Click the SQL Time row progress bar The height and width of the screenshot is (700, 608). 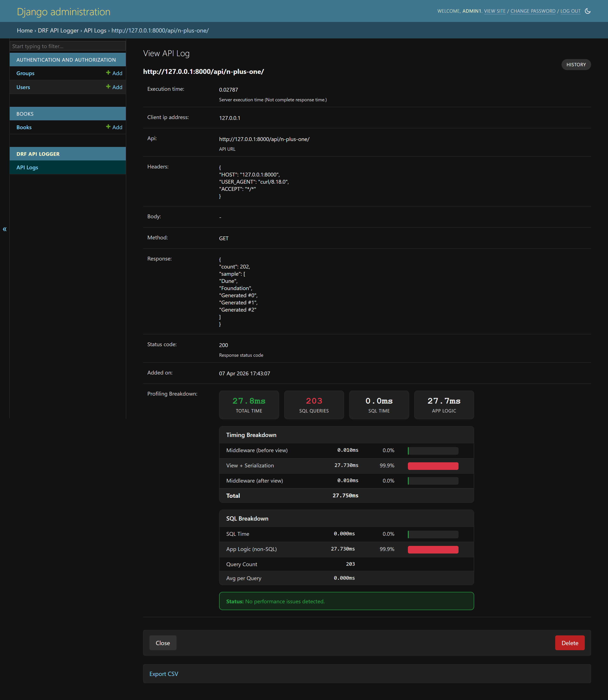(433, 534)
